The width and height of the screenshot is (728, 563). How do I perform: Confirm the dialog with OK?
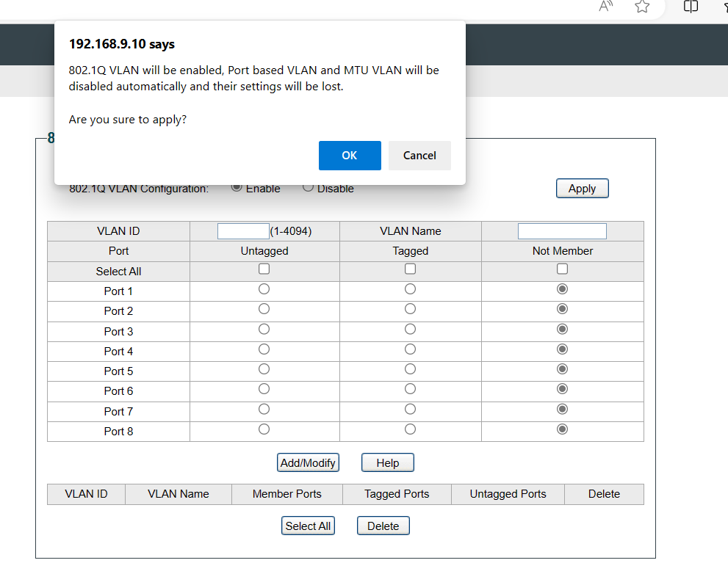tap(350, 156)
